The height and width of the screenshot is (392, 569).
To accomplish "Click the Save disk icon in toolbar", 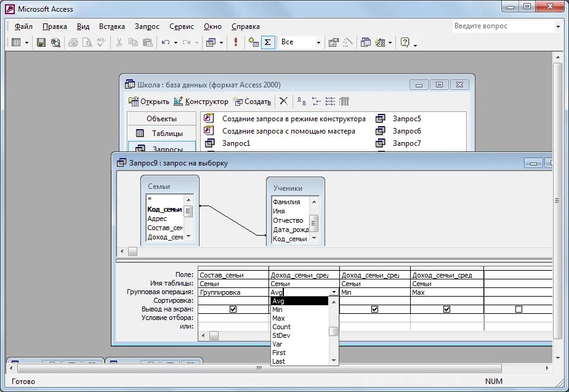I will point(41,42).
